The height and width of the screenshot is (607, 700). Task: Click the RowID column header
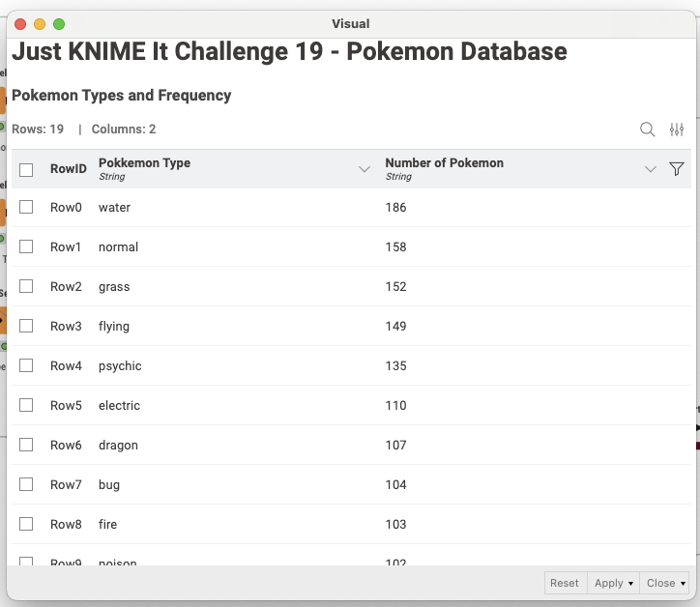point(68,169)
